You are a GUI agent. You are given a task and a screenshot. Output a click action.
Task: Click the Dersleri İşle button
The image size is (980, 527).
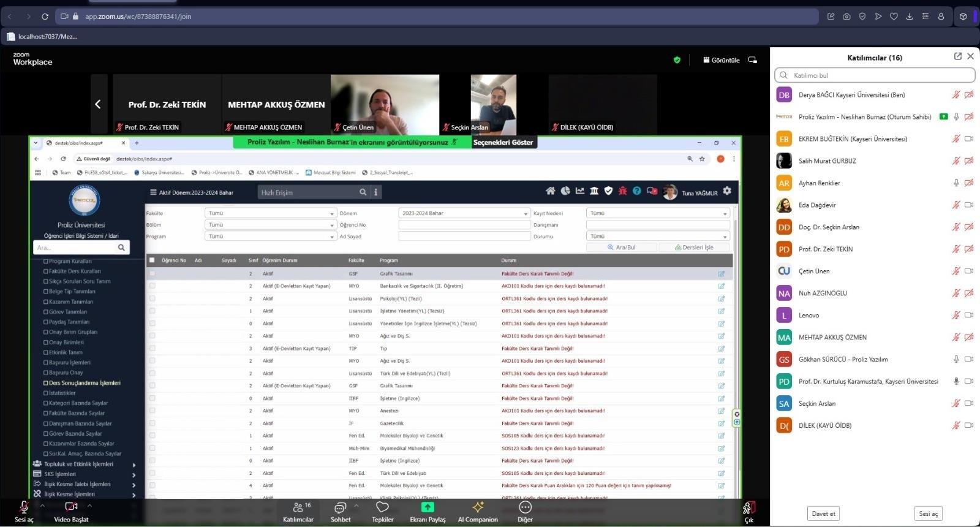click(x=694, y=247)
